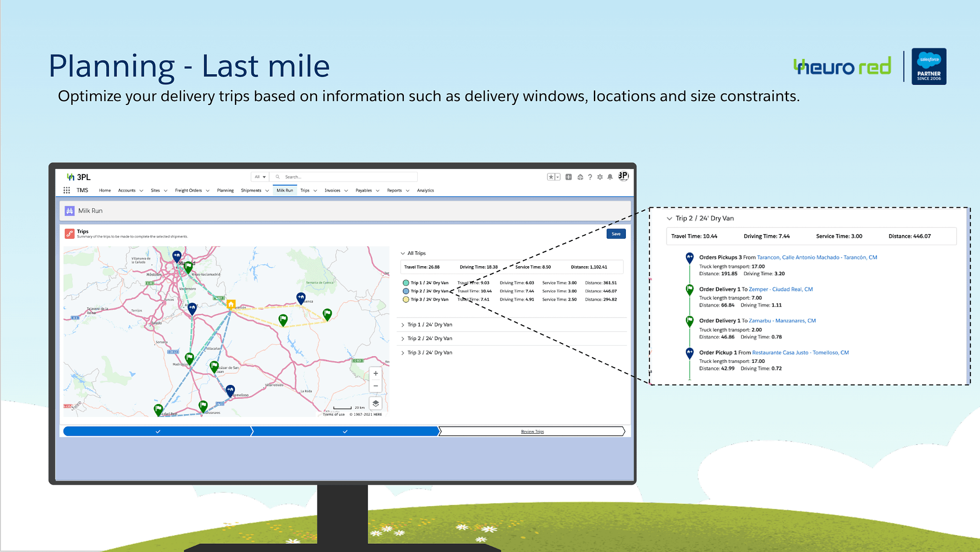Open the Analytics tab

pos(425,191)
